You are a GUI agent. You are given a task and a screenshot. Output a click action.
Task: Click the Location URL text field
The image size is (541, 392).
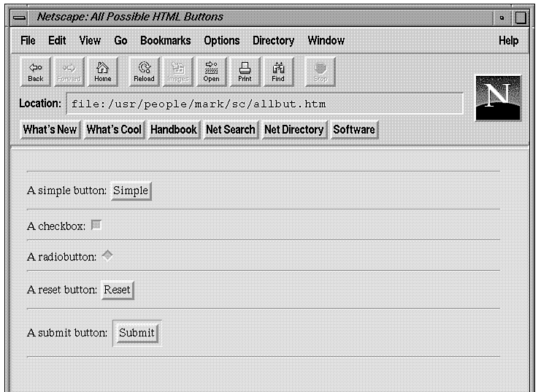264,104
